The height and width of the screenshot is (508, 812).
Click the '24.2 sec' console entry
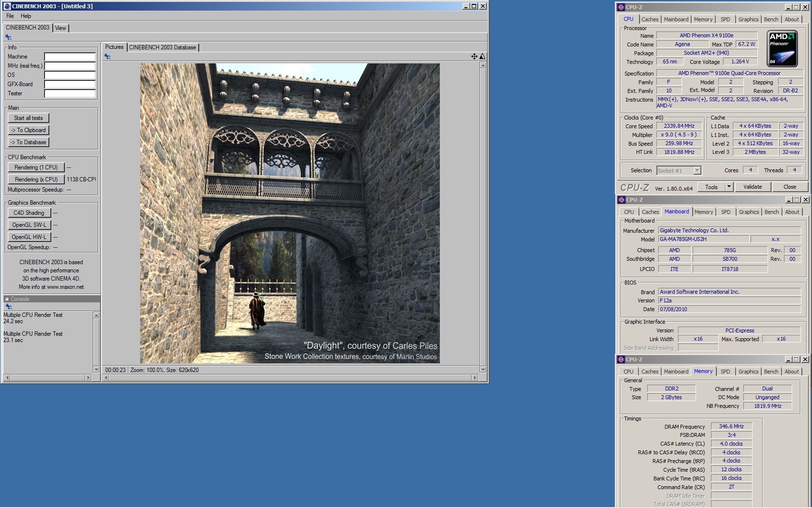13,321
